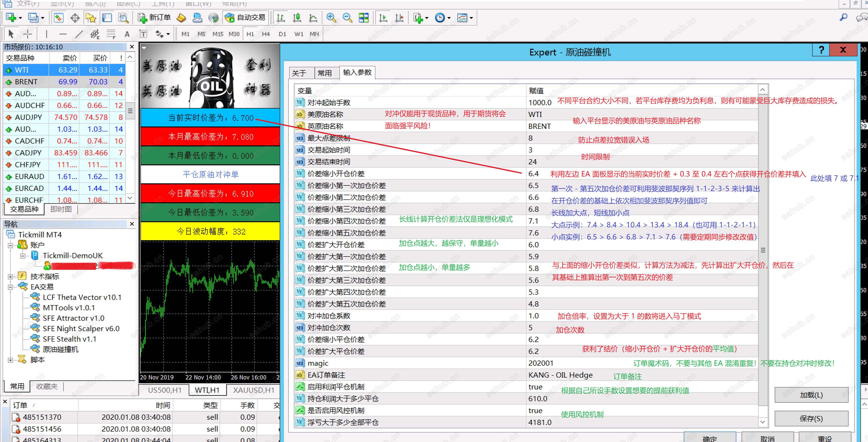Switch chart to candlesticks icon

297,18
